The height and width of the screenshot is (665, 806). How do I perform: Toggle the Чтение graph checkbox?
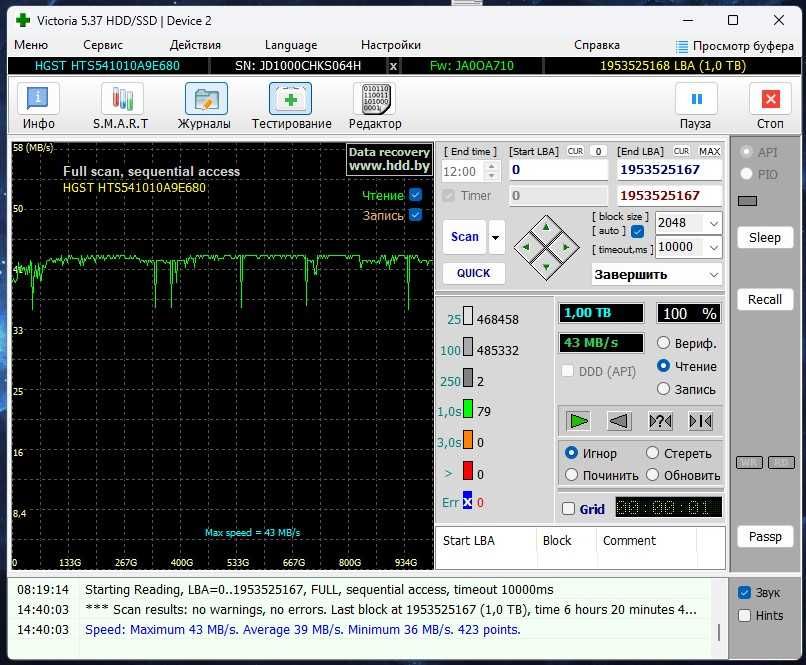pos(416,195)
